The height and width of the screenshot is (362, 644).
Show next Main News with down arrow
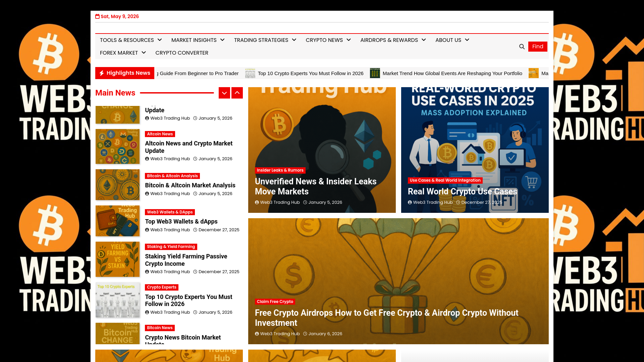[x=224, y=93]
